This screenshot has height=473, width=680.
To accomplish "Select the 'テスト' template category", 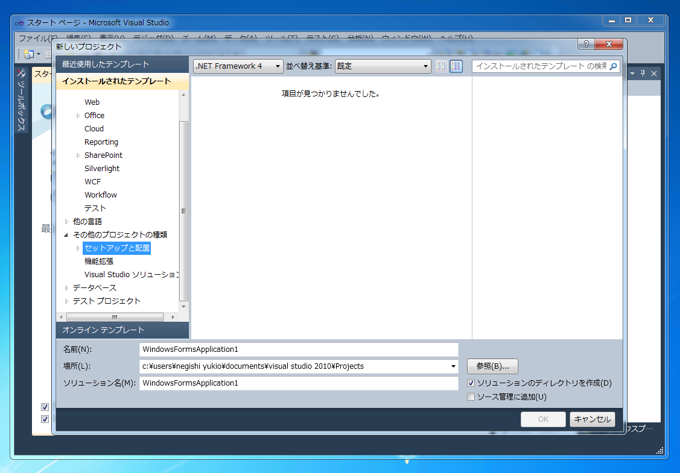I will pos(95,209).
